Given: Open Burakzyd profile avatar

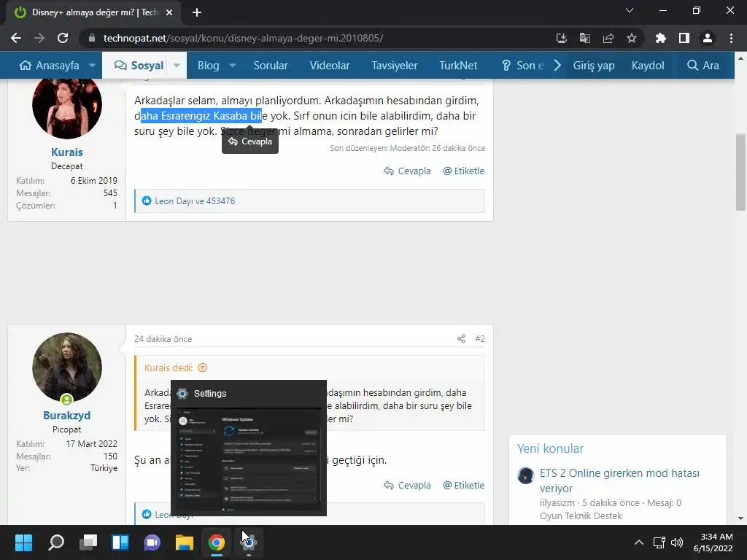Looking at the screenshot, I should (66, 367).
